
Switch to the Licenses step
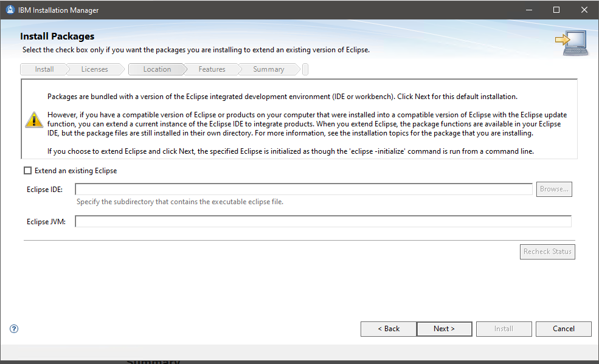click(x=94, y=69)
